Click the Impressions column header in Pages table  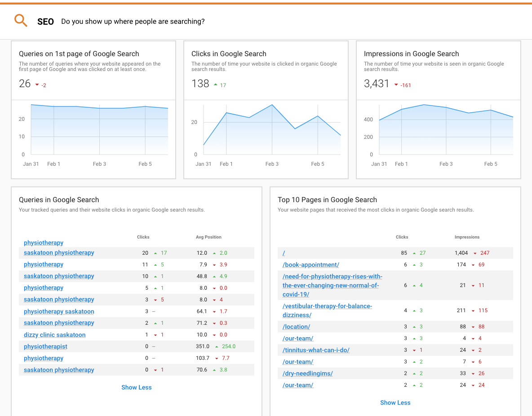[x=467, y=237]
